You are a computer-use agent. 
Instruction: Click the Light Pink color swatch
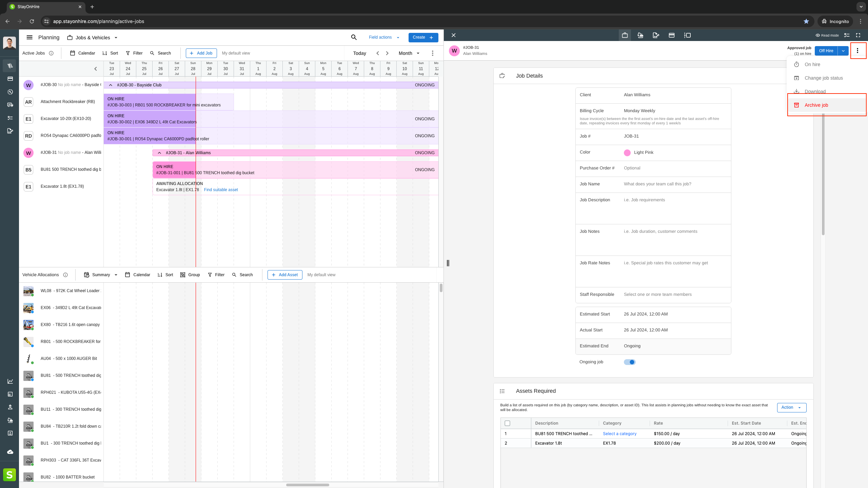(x=627, y=152)
